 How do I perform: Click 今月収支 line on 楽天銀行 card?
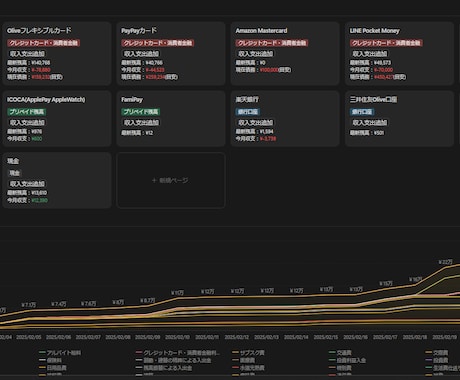[256, 139]
